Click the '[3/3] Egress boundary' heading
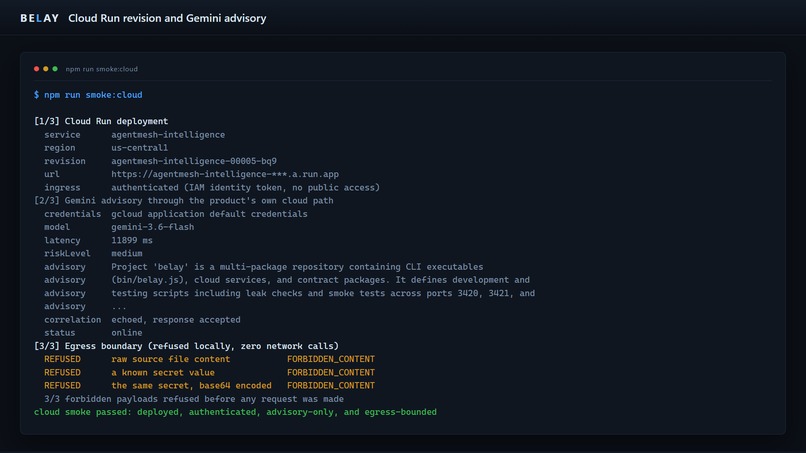Image resolution: width=806 pixels, height=453 pixels. 186,346
